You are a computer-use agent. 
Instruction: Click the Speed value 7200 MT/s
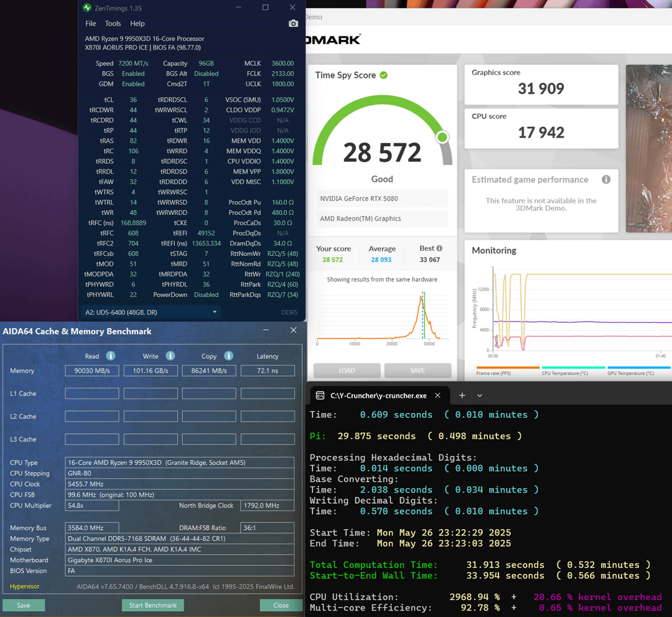coord(133,64)
